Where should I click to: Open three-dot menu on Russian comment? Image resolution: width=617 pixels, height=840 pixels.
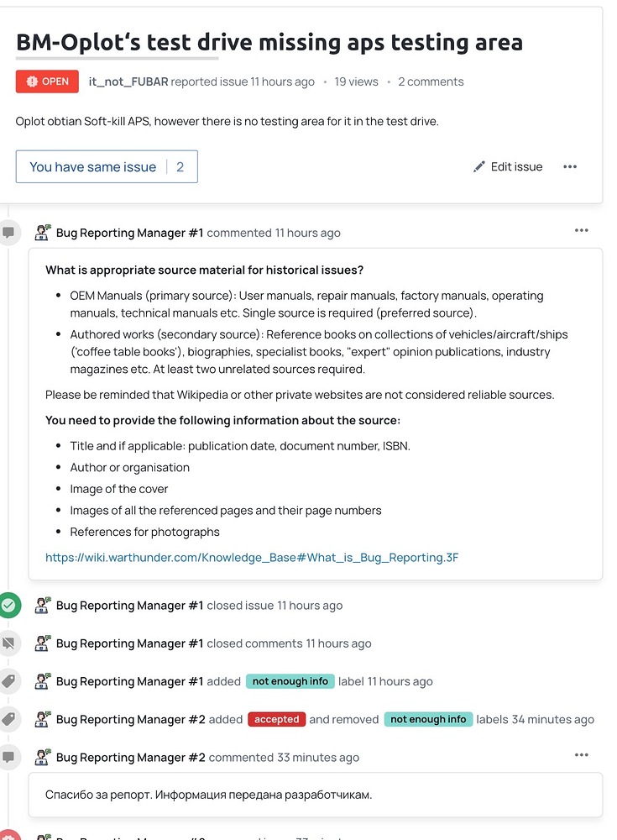(x=582, y=755)
